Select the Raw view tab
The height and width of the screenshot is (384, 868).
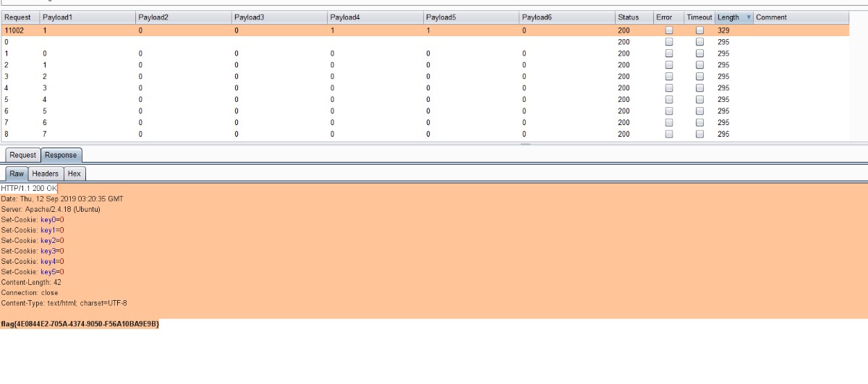[17, 174]
